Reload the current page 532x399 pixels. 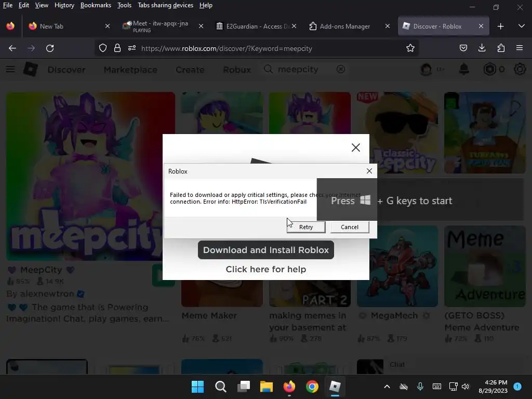point(50,48)
